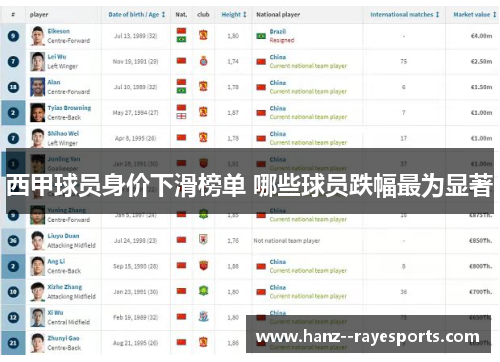The image size is (500, 362).
Task: Open Zhunyi Gao's player profile
Action: 63,338
